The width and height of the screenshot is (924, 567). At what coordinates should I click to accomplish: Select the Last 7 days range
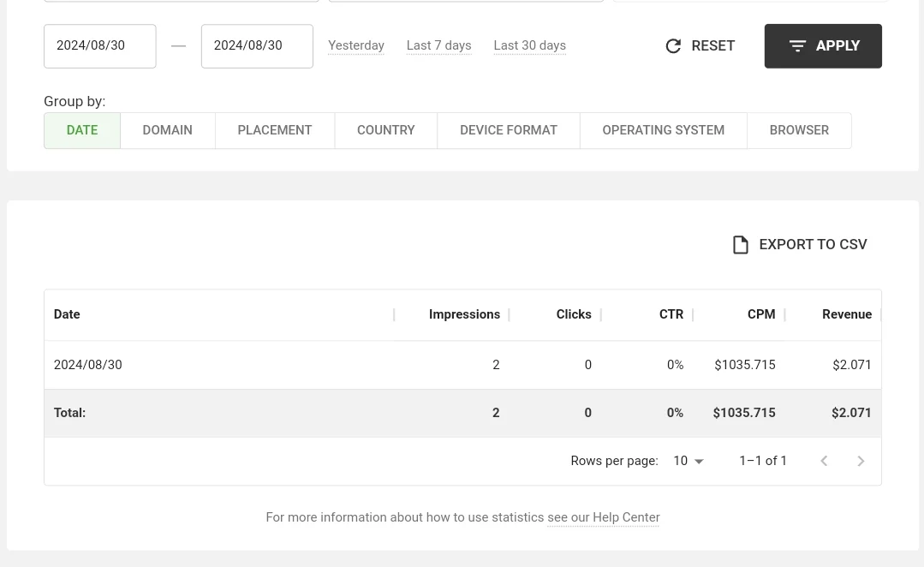click(x=439, y=45)
